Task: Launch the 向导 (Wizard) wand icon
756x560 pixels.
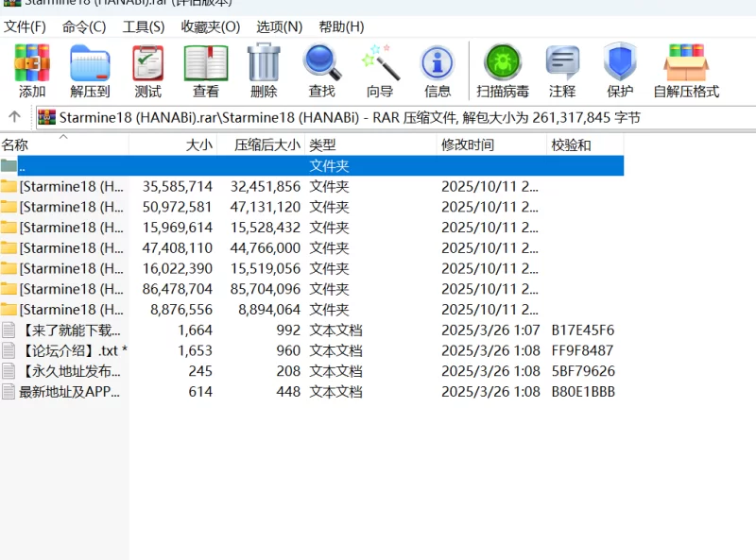Action: pos(379,63)
